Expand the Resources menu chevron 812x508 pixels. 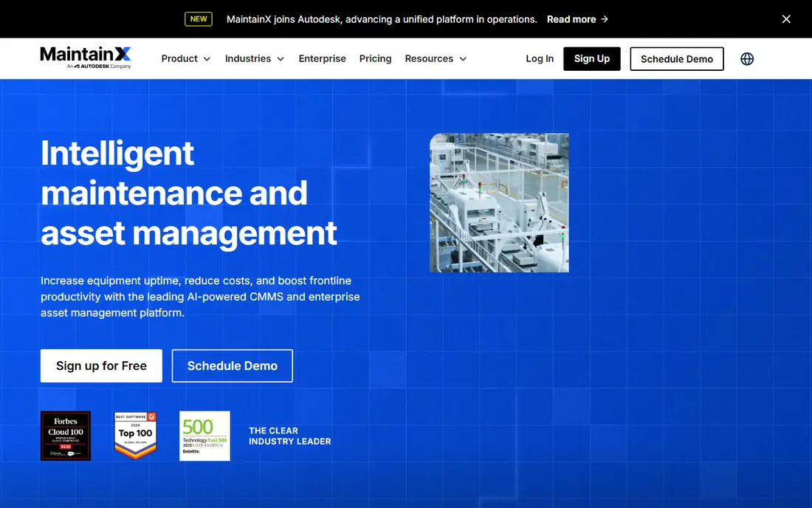[x=463, y=59]
